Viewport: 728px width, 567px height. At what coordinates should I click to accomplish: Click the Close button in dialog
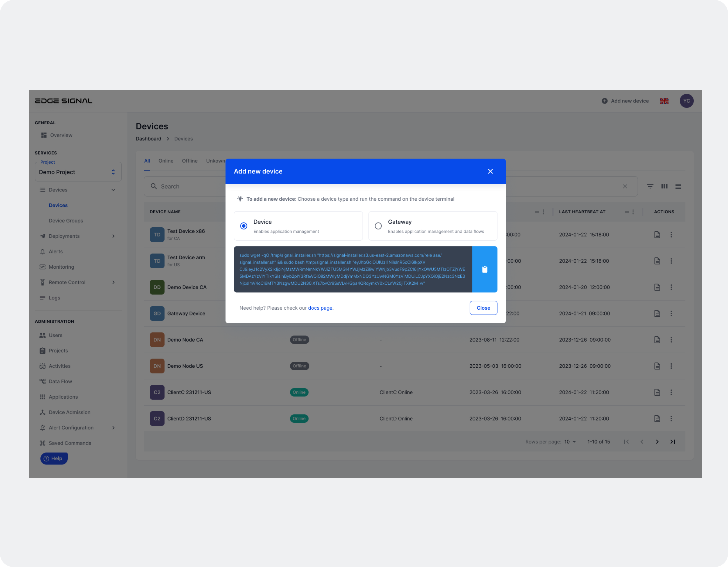(x=483, y=308)
